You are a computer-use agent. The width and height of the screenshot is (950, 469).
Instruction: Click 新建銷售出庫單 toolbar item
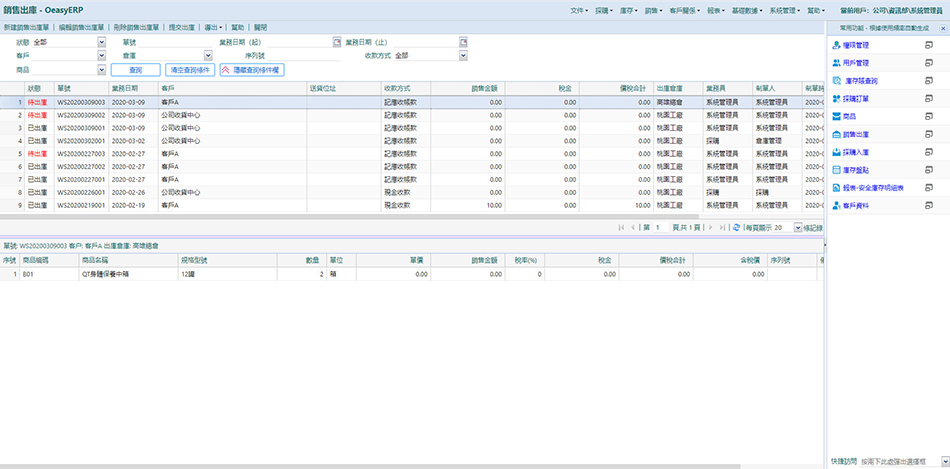coord(29,28)
